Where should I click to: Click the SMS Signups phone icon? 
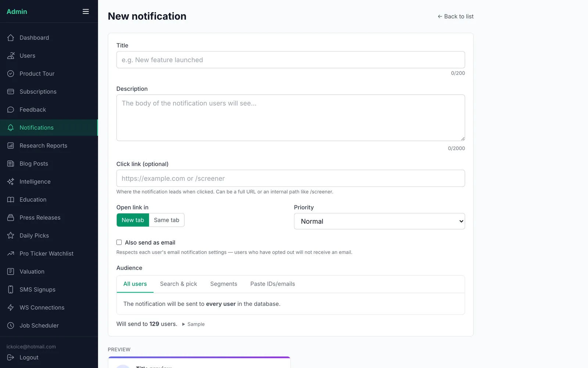pos(11,290)
